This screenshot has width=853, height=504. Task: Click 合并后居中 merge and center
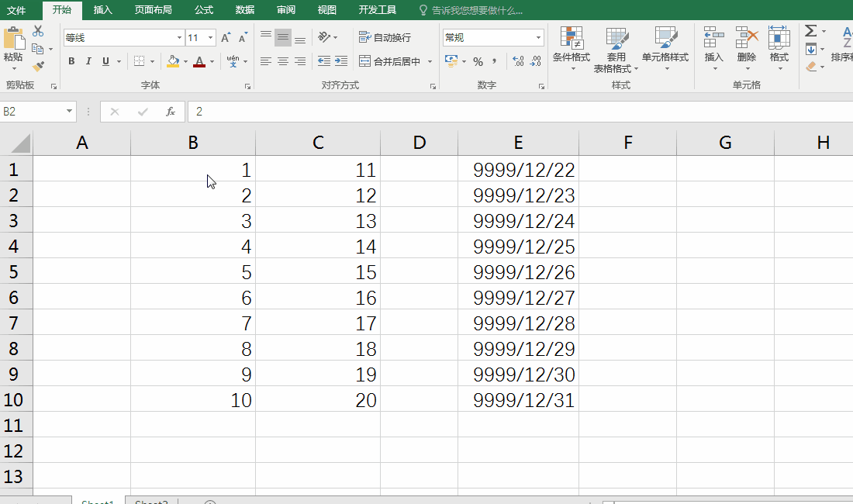(x=389, y=61)
